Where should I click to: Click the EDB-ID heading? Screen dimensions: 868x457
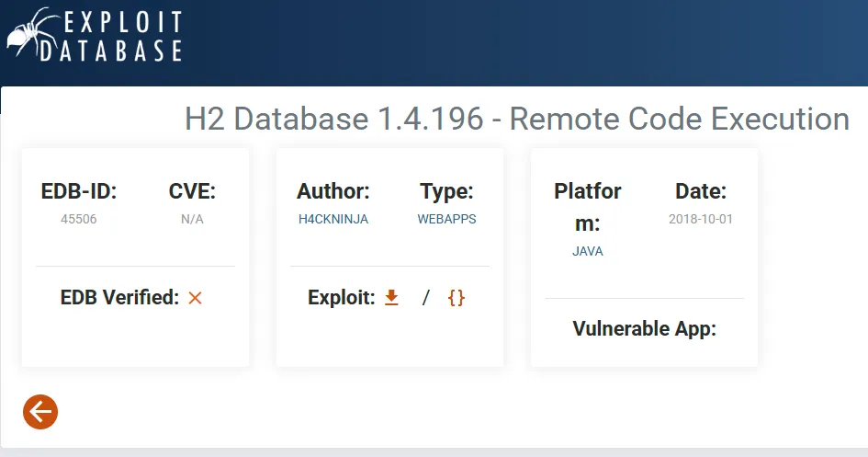[79, 191]
